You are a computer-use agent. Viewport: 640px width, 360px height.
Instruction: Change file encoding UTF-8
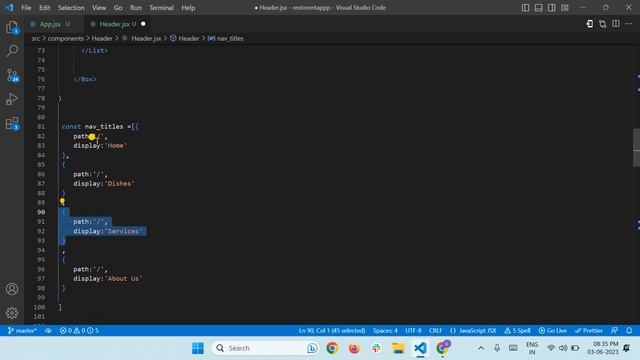(x=413, y=331)
